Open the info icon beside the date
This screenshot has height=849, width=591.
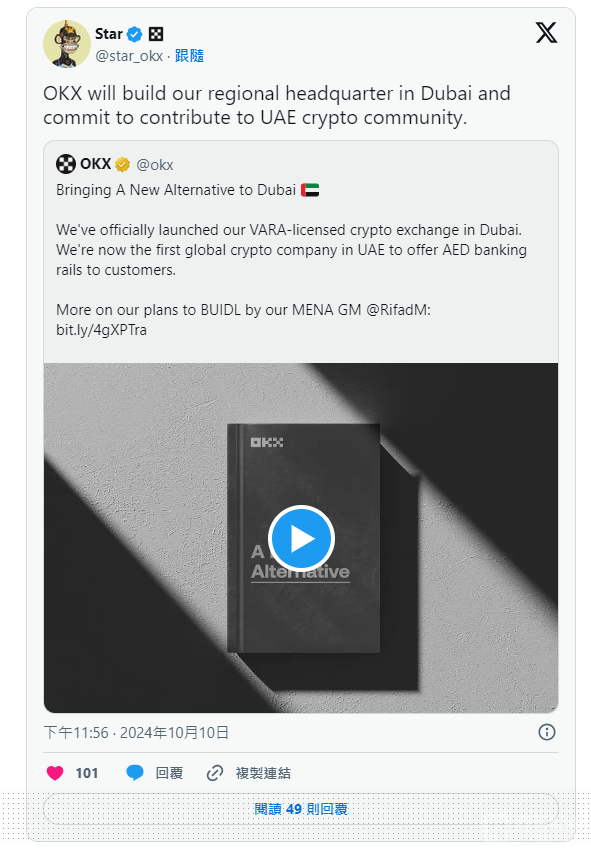547,732
